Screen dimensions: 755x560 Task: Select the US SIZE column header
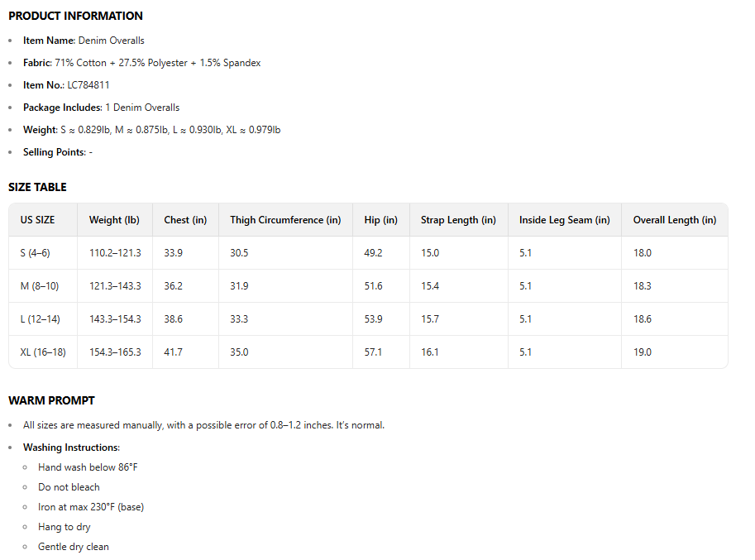[x=38, y=220]
